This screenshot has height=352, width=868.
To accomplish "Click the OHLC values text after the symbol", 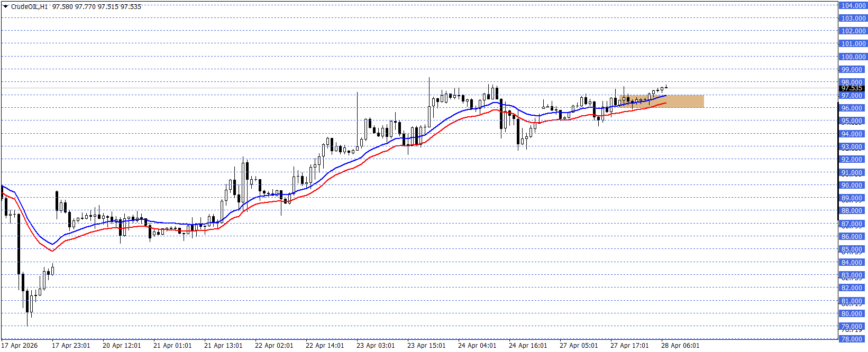I will (97, 7).
